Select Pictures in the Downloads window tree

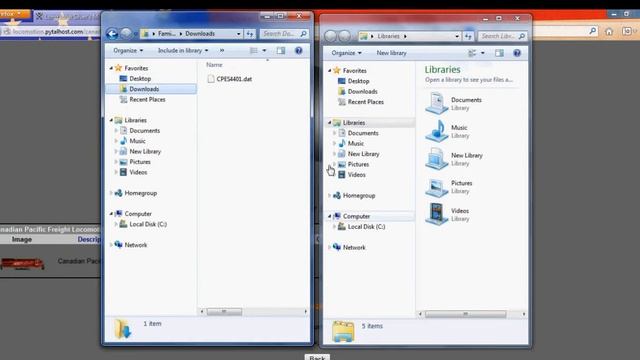(140, 162)
